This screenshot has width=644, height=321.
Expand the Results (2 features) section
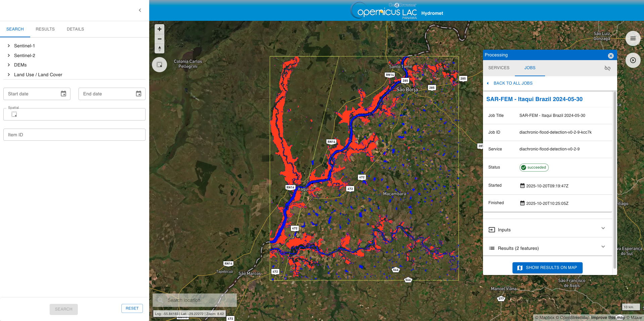click(547, 248)
